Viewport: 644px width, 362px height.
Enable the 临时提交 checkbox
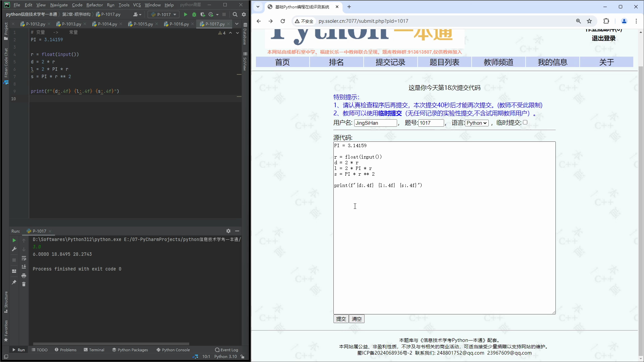click(x=525, y=122)
